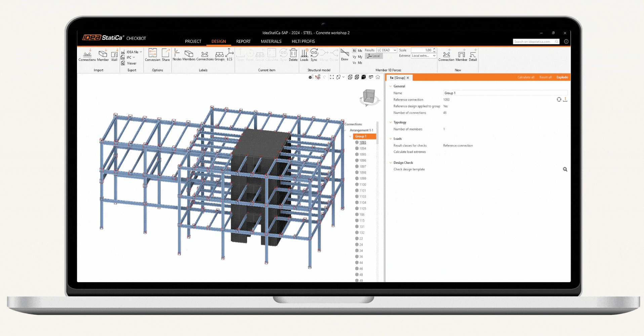Open the MATERIALS tab
This screenshot has width=644, height=336.
(x=271, y=41)
